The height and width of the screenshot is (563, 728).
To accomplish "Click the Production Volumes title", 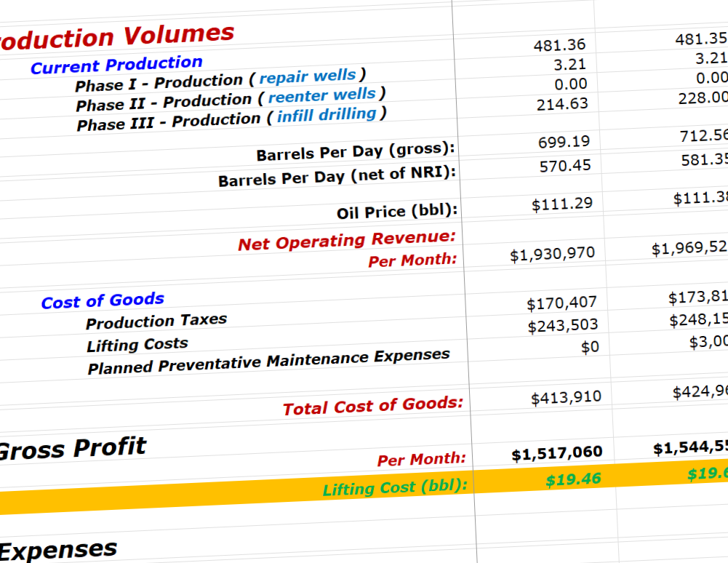I will tap(117, 36).
